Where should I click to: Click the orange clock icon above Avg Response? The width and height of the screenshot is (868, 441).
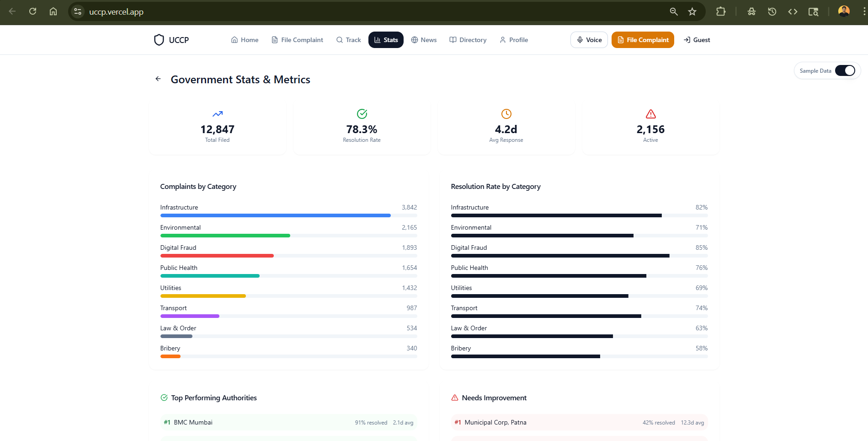[x=506, y=113]
